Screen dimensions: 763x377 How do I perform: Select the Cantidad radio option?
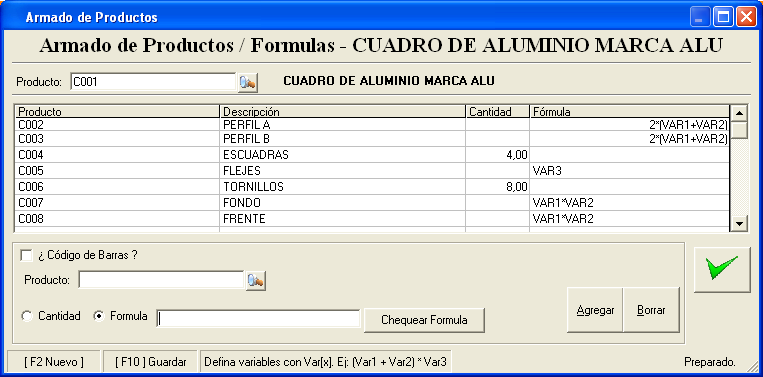coord(27,317)
